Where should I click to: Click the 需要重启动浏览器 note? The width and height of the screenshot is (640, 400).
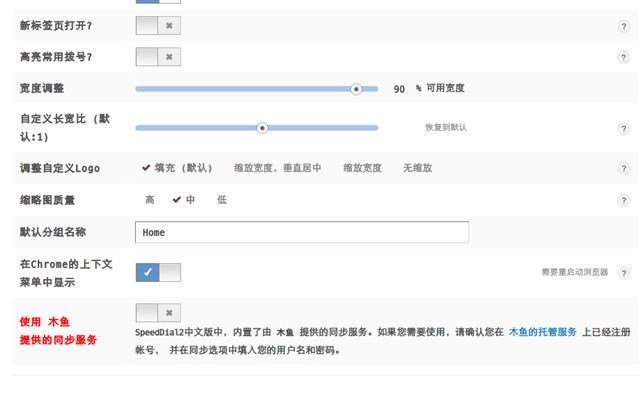(x=575, y=272)
